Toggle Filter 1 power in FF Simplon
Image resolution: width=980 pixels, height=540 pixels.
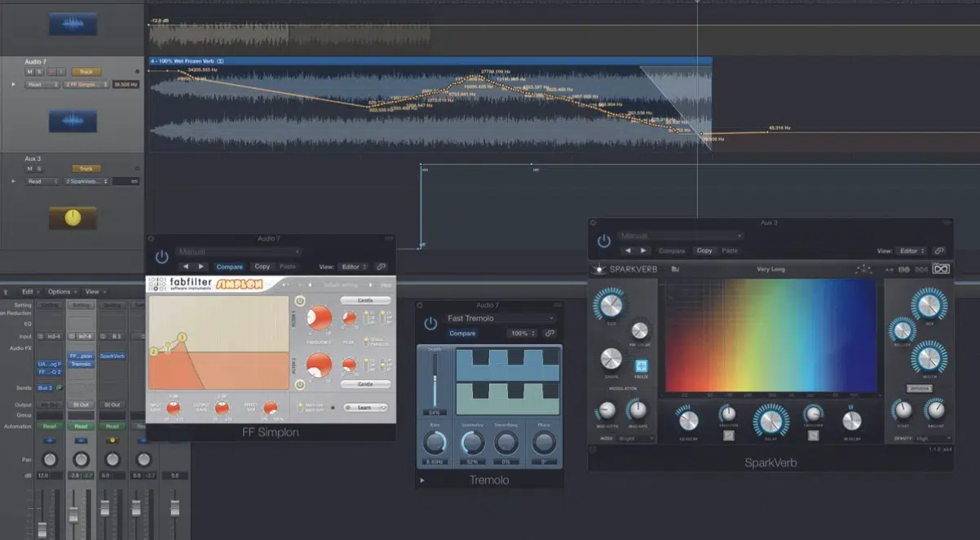[300, 301]
